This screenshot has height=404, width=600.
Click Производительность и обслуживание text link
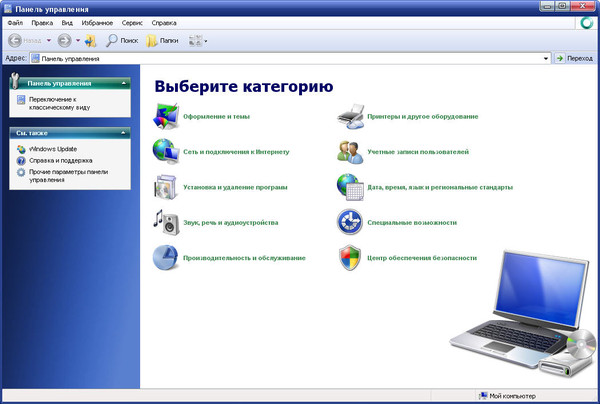click(x=244, y=258)
